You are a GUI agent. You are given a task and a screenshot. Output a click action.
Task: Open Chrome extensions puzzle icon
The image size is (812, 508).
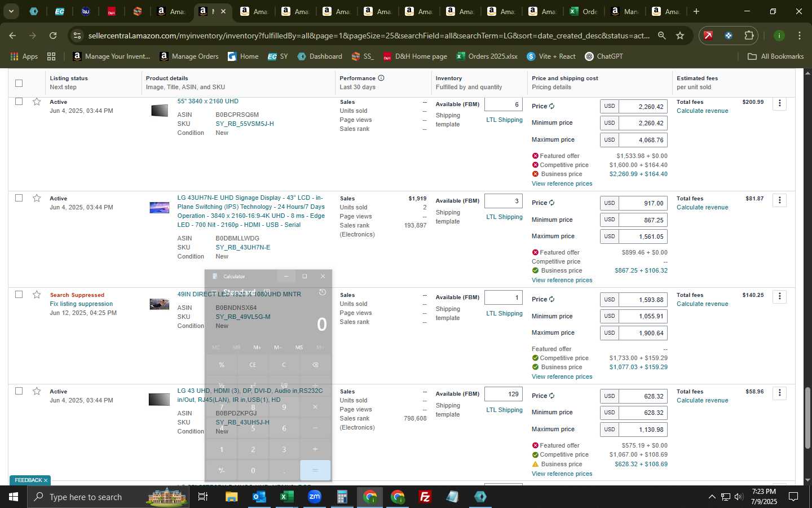pos(749,36)
